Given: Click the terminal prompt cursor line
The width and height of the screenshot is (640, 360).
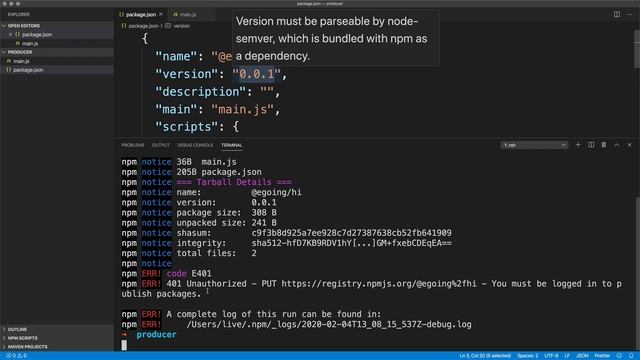Looking at the screenshot, I should pos(124,345).
